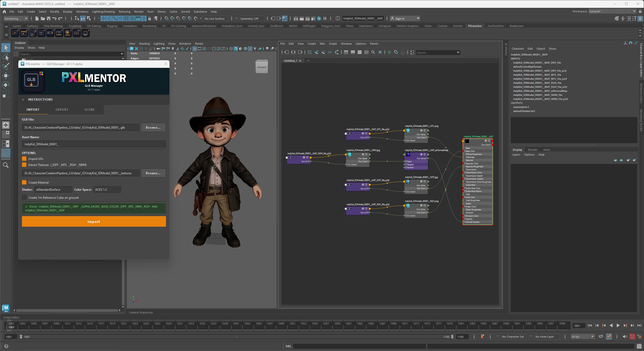Open the PXLmentor AI chat shelf tool
Viewport: 644px width, 351px height.
point(15,33)
